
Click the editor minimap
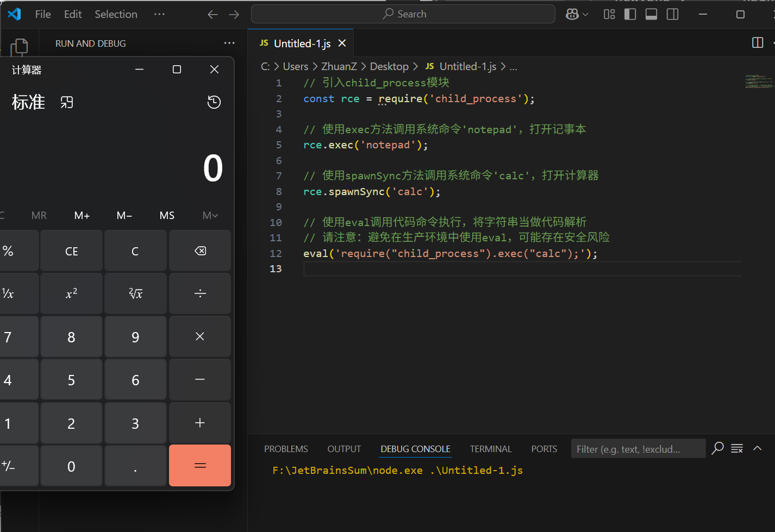pos(759,82)
